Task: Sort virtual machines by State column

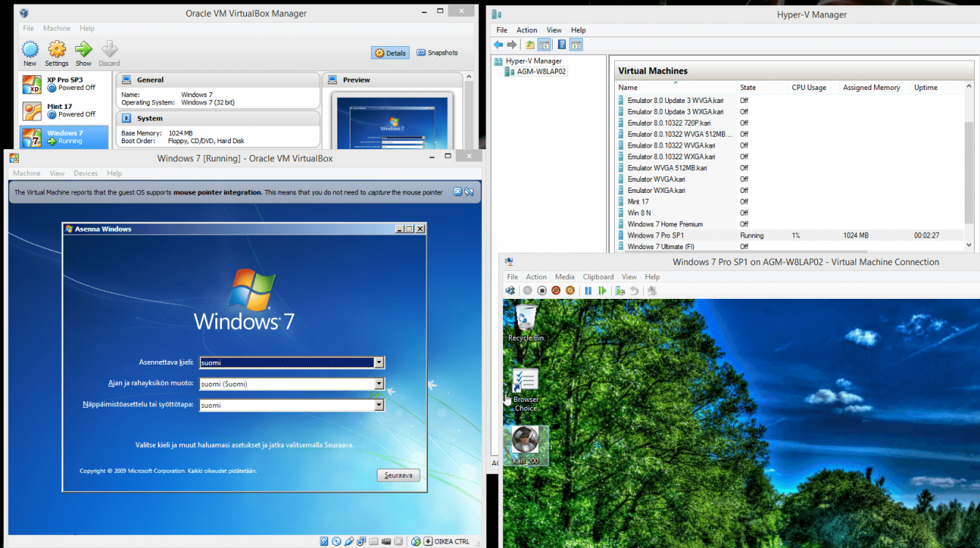Action: 763,88
